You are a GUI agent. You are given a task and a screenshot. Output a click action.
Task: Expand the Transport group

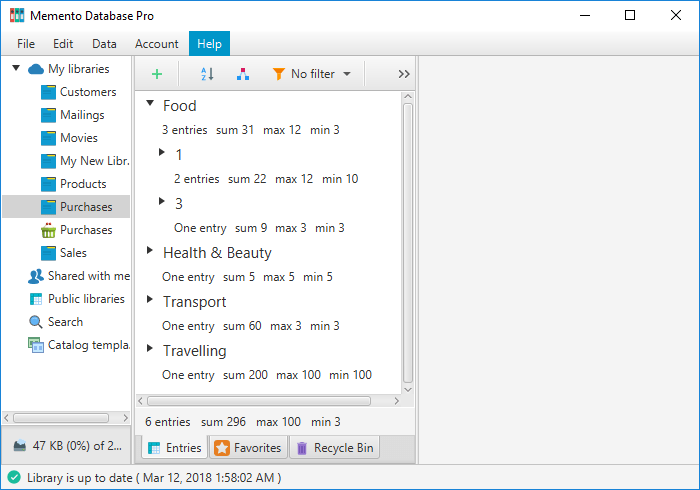coord(150,299)
